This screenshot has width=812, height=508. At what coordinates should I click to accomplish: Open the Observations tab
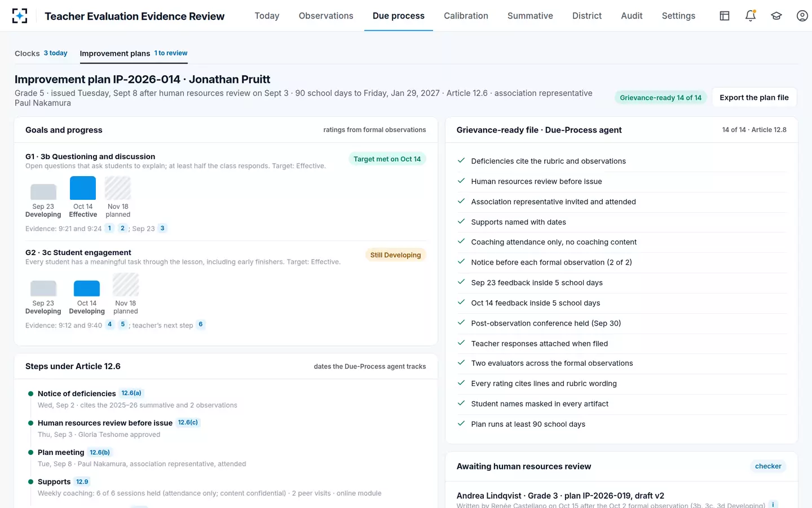point(326,16)
